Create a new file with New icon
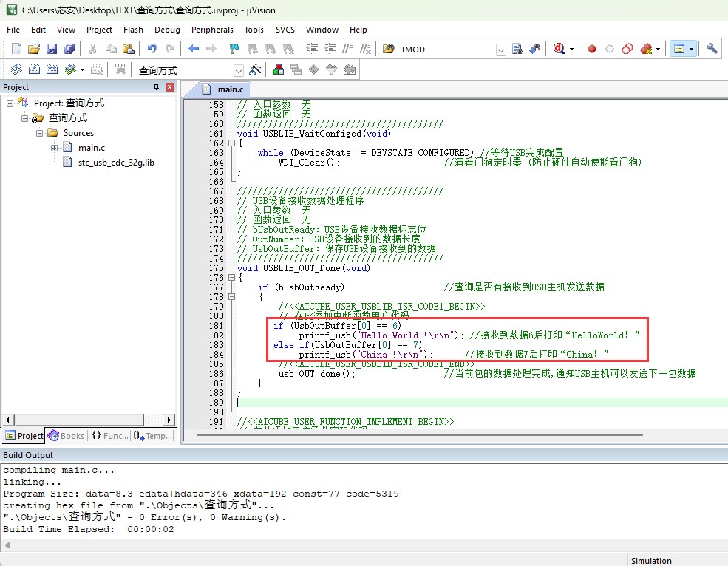Image resolution: width=728 pixels, height=566 pixels. 16,49
